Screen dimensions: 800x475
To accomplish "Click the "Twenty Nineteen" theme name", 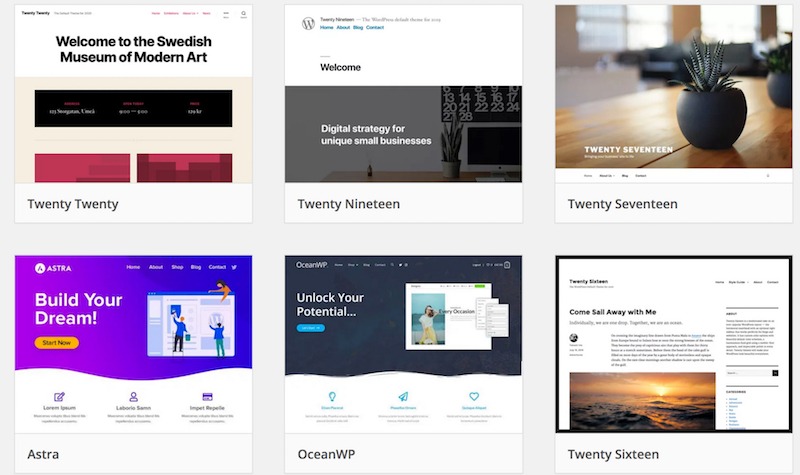I will click(348, 204).
